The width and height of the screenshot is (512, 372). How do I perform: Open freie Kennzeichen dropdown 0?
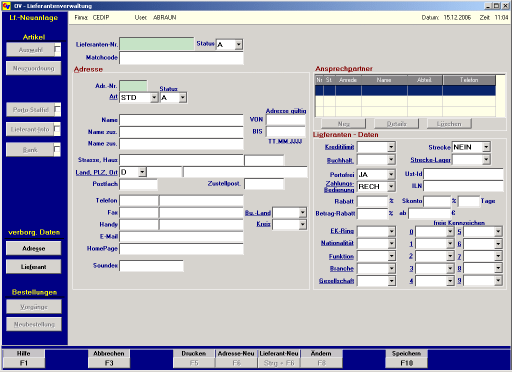tap(450, 232)
